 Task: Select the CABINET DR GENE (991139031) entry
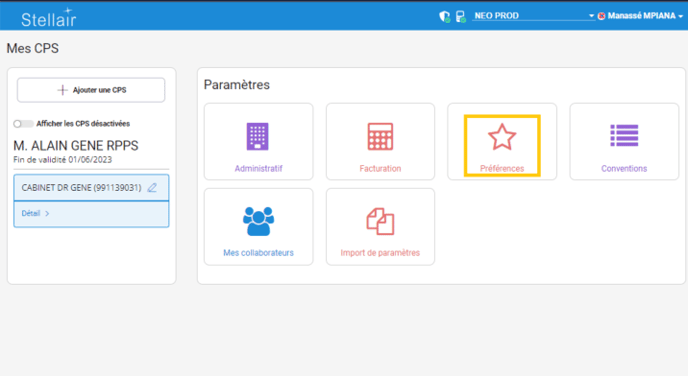click(91, 188)
